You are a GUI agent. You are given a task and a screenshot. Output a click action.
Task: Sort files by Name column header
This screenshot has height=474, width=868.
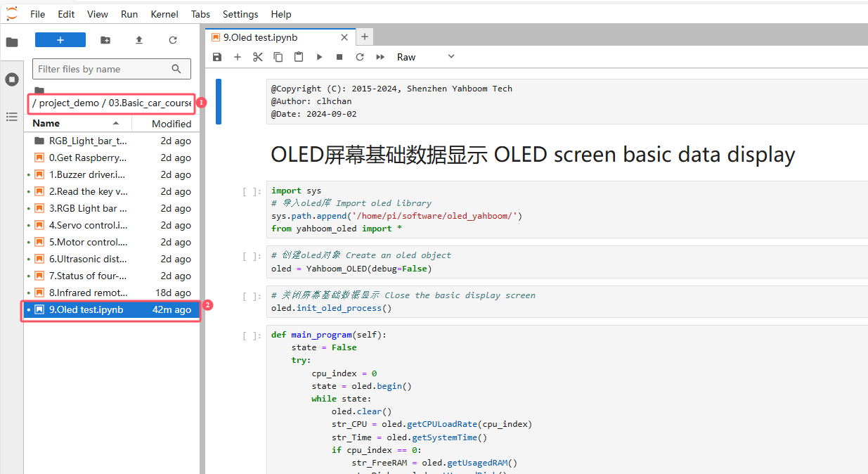76,123
